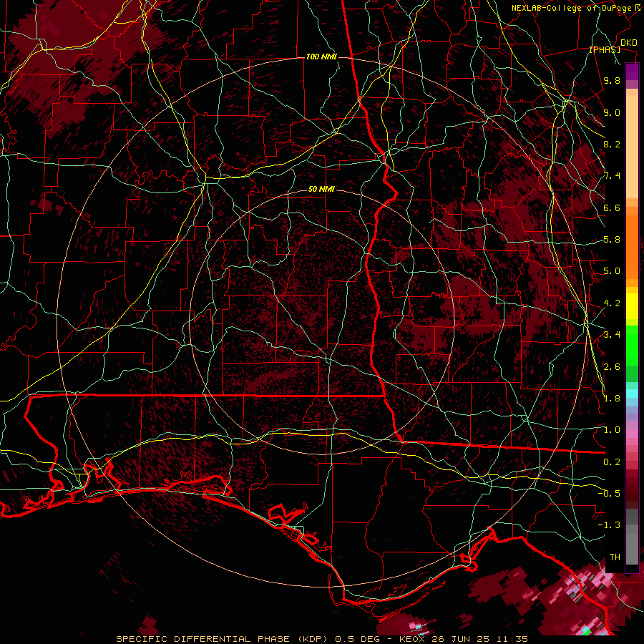Click the 8.2 value on the scale
644x644 pixels.
pyautogui.click(x=612, y=144)
